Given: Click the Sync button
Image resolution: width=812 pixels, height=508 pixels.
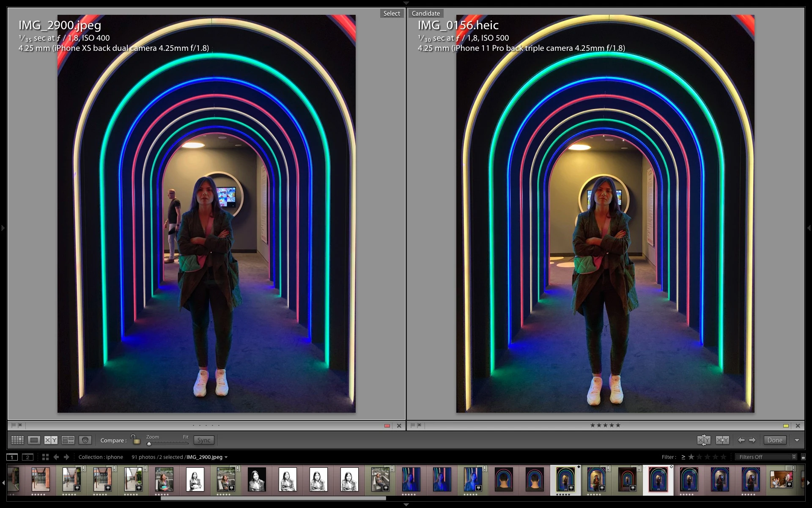Looking at the screenshot, I should (x=204, y=440).
